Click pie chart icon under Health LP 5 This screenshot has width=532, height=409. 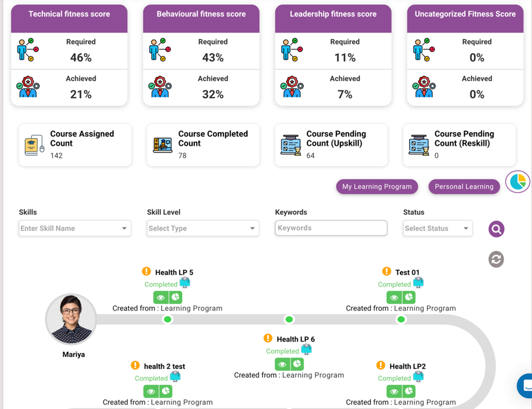click(x=176, y=298)
